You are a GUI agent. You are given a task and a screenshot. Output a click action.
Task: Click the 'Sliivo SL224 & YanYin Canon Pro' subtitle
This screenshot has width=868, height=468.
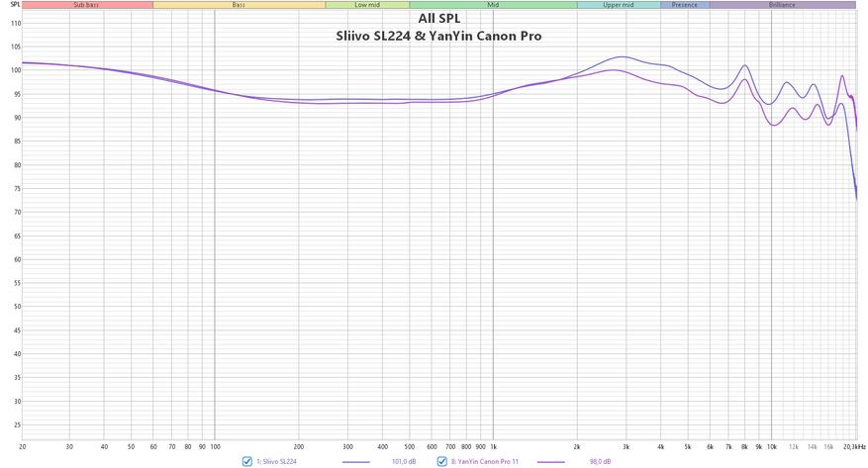438,36
